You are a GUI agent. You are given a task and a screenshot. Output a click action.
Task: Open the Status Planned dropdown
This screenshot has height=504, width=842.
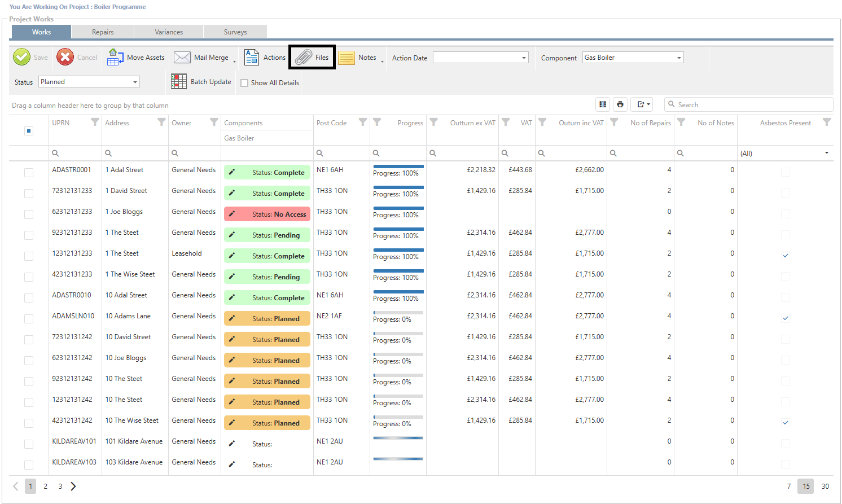(x=135, y=82)
